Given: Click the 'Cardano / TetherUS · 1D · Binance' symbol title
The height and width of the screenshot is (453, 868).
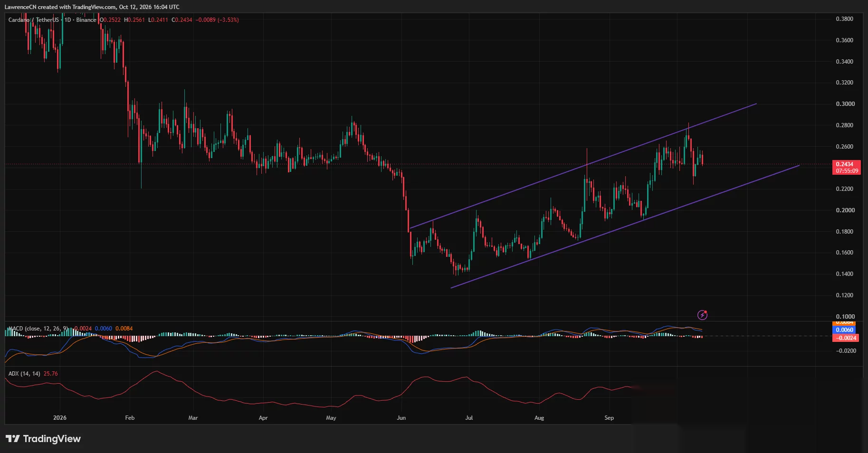Looking at the screenshot, I should click(52, 20).
